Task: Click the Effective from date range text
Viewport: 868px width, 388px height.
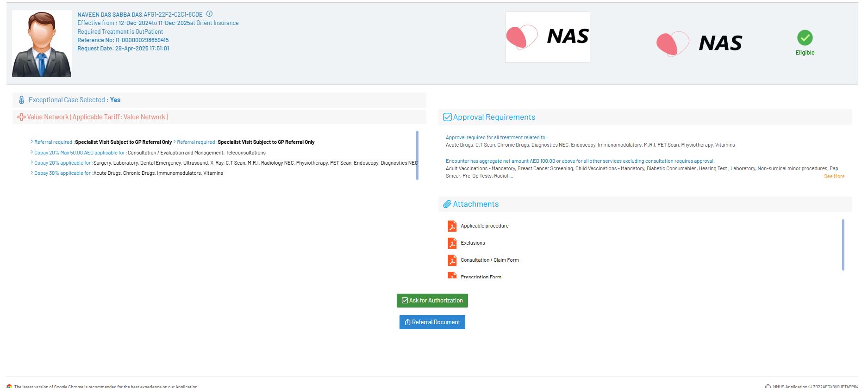Action: (158, 23)
